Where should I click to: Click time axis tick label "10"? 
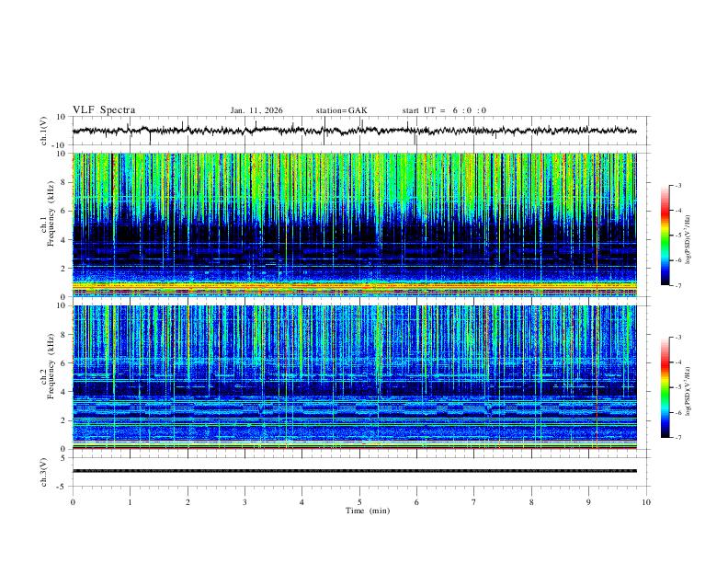point(646,502)
